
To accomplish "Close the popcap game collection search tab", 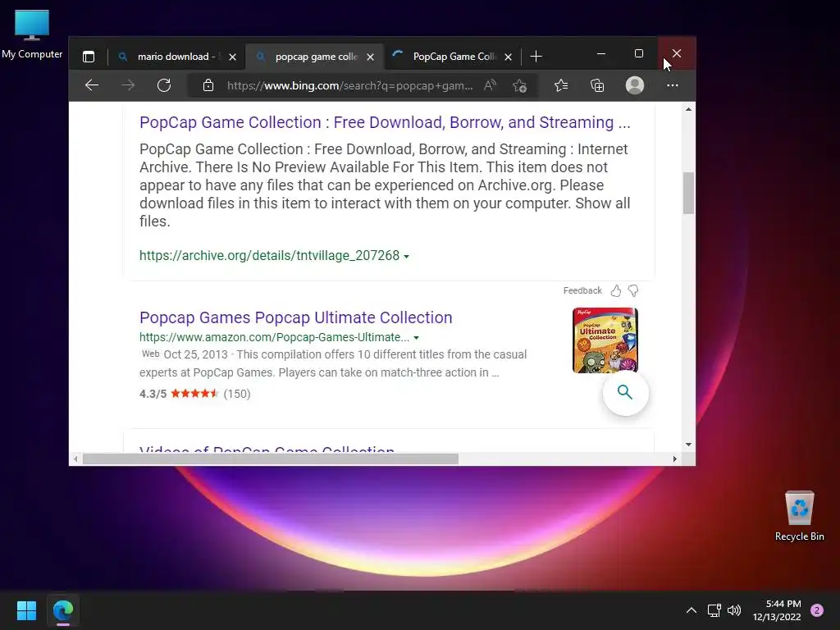I will [x=370, y=57].
